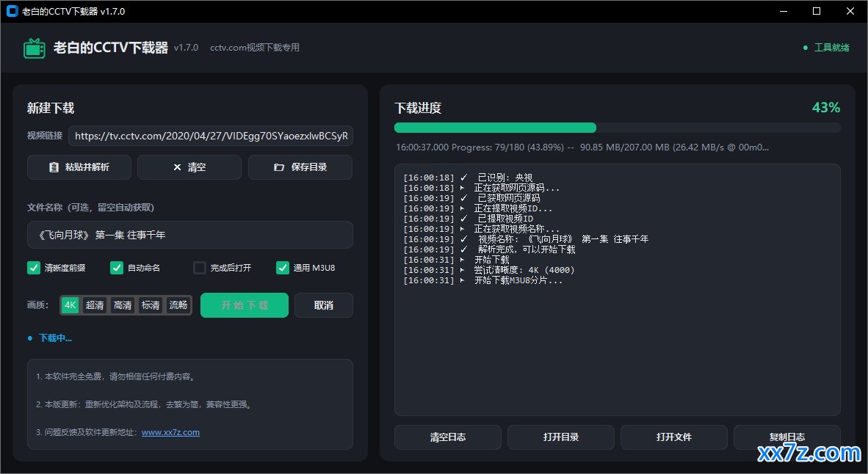Click the green TV app logo
Screen dimensions: 868x474
coord(35,48)
